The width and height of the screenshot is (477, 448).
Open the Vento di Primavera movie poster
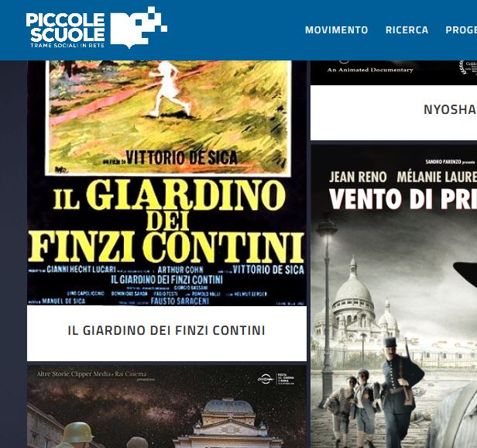click(x=393, y=296)
